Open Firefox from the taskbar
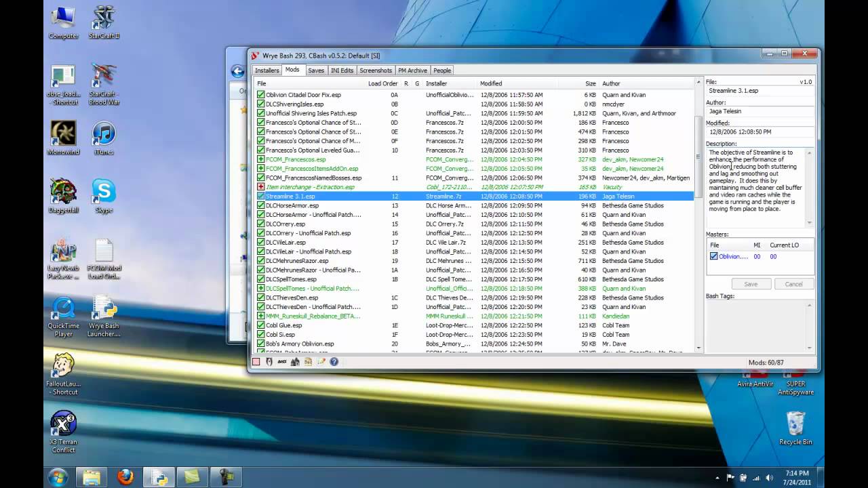The image size is (868, 488). click(x=125, y=477)
